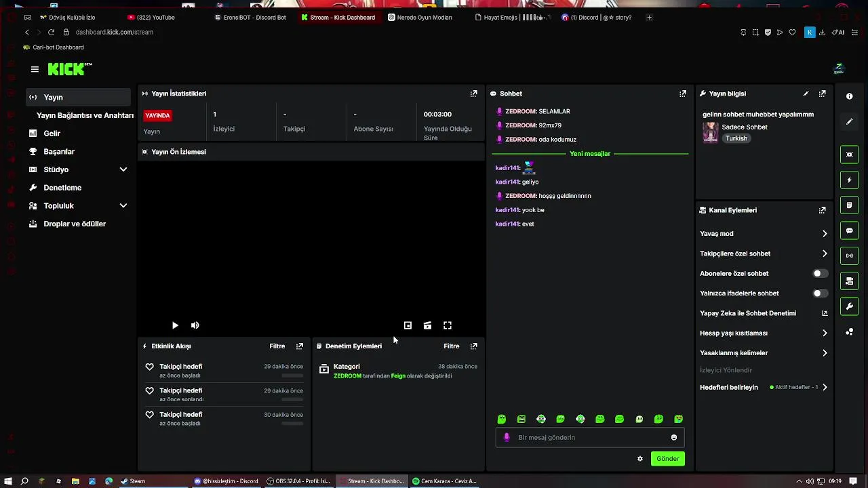This screenshot has height=488, width=868.
Task: Toggle the lightning activity feed widget icon
Action: click(x=850, y=180)
